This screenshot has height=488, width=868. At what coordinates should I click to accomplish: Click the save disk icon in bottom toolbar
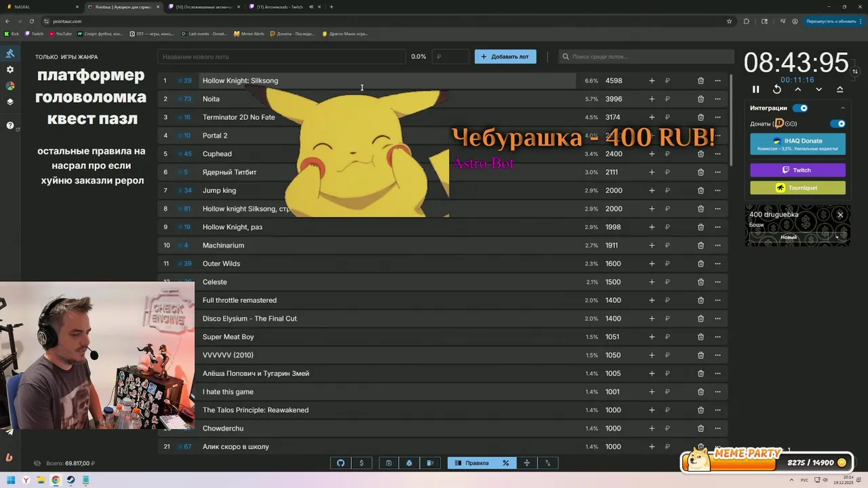coord(389,463)
